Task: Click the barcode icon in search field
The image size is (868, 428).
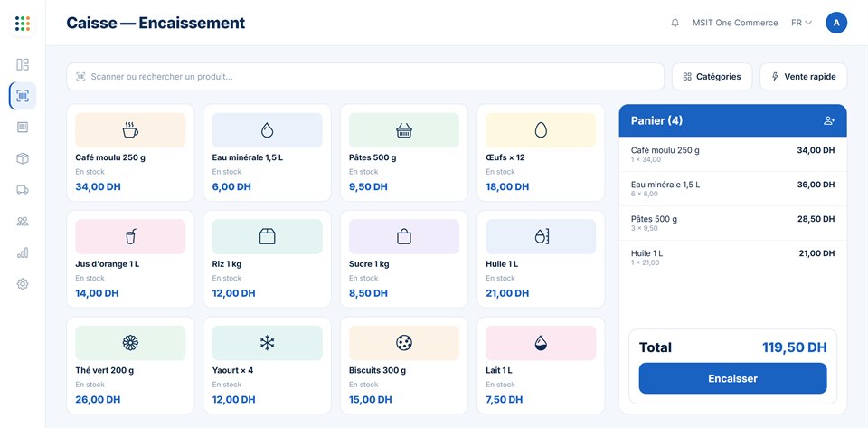Action: [x=80, y=76]
